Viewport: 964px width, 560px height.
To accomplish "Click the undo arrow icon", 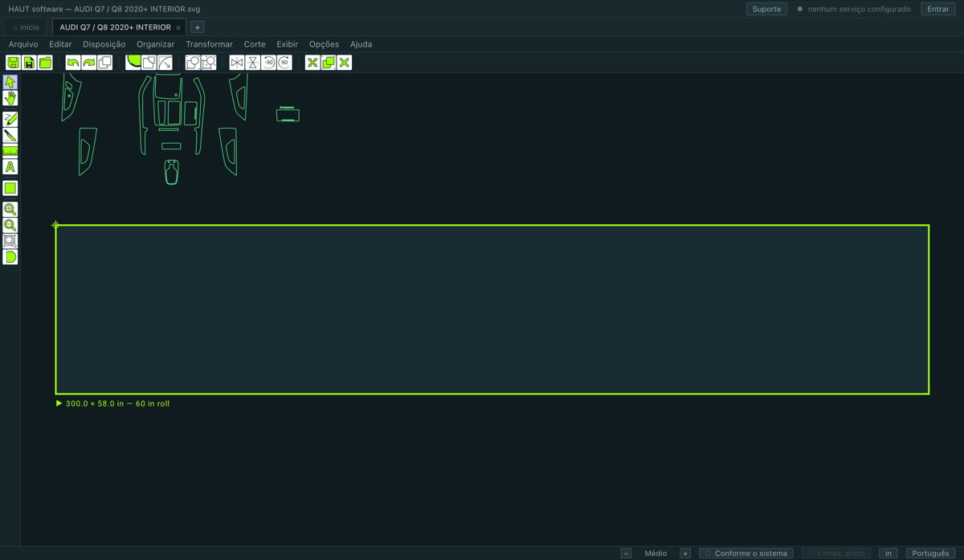I will (x=73, y=63).
